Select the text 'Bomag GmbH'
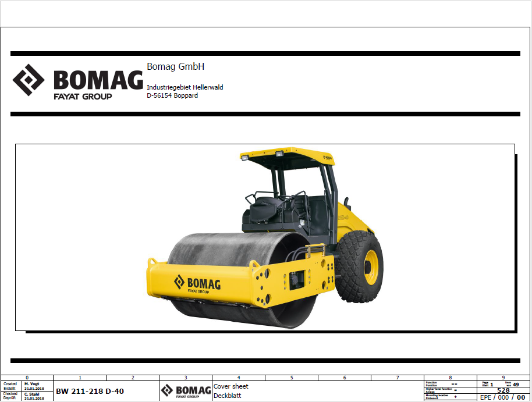The width and height of the screenshot is (532, 402). click(175, 66)
